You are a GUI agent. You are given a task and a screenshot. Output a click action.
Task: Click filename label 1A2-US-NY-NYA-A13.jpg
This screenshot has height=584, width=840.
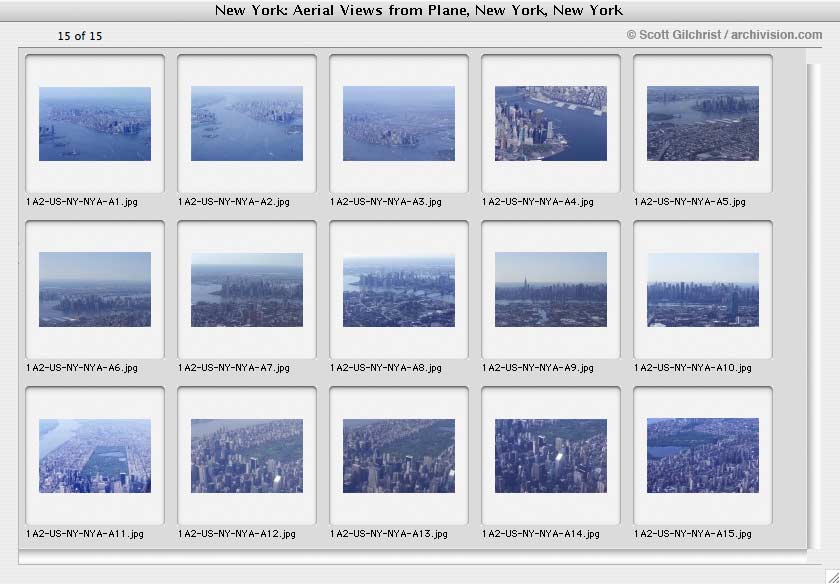[389, 534]
